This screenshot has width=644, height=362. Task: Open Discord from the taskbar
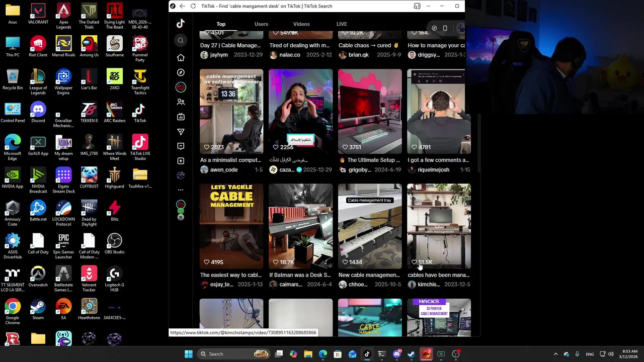pos(397,354)
